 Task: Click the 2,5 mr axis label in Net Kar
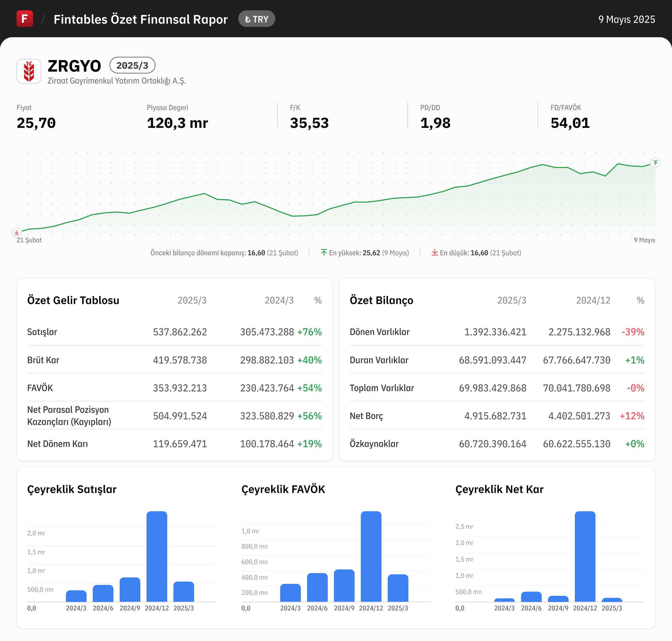464,526
